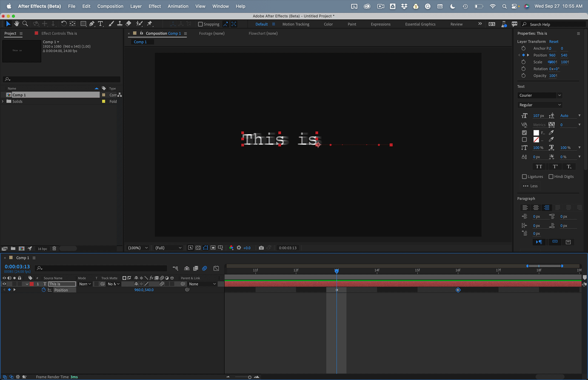Left align the paragraph text
588x380 pixels.
pyautogui.click(x=525, y=207)
